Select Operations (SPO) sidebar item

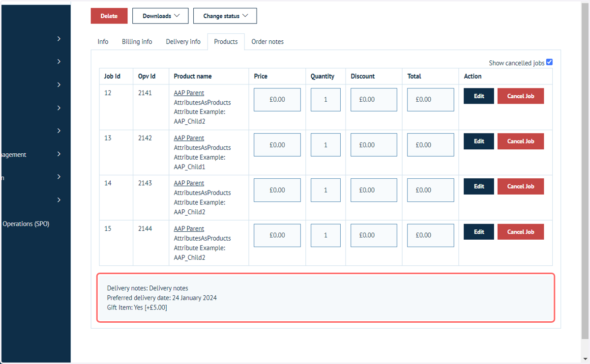coord(26,224)
